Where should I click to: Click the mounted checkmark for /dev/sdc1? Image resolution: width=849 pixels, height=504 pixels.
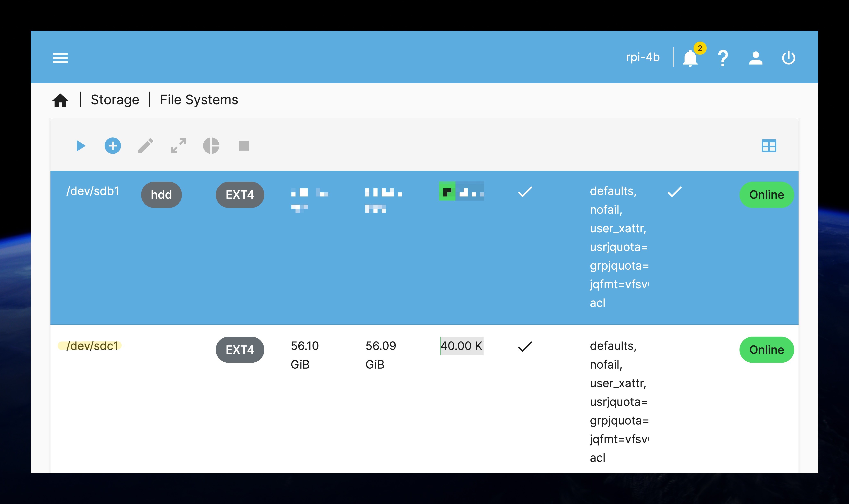[x=525, y=346]
